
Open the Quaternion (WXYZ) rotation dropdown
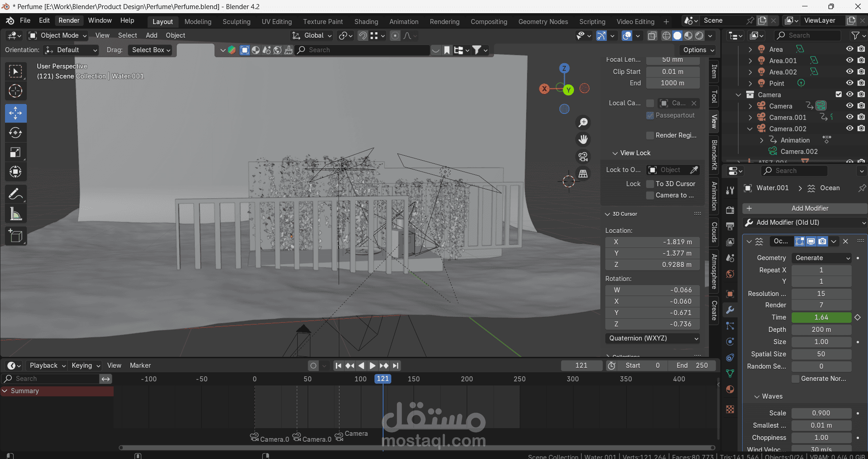point(652,338)
